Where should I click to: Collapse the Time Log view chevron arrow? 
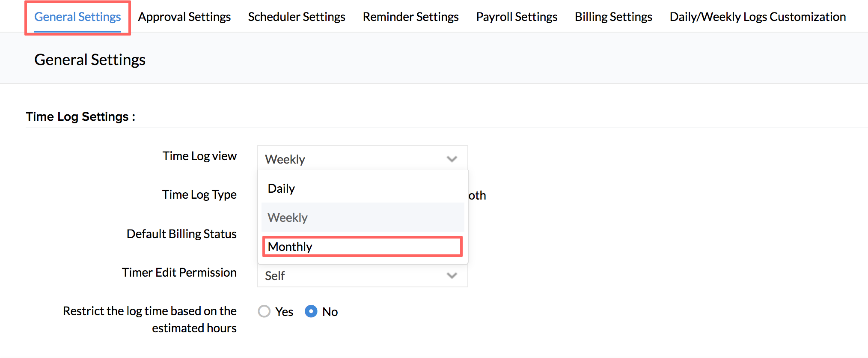coord(452,159)
